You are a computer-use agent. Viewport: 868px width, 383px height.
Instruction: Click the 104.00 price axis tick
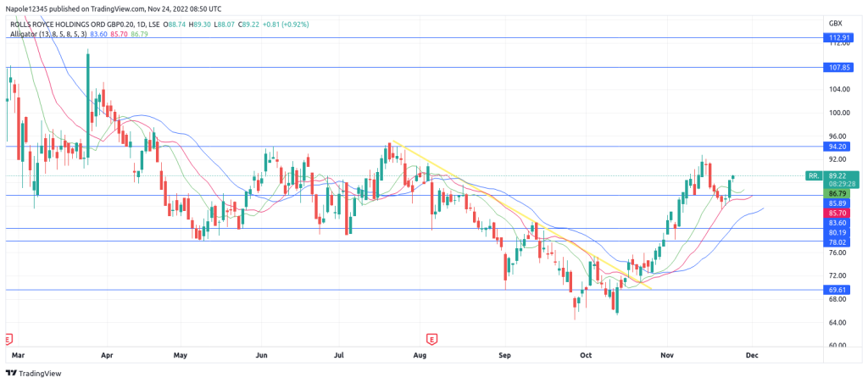point(838,89)
